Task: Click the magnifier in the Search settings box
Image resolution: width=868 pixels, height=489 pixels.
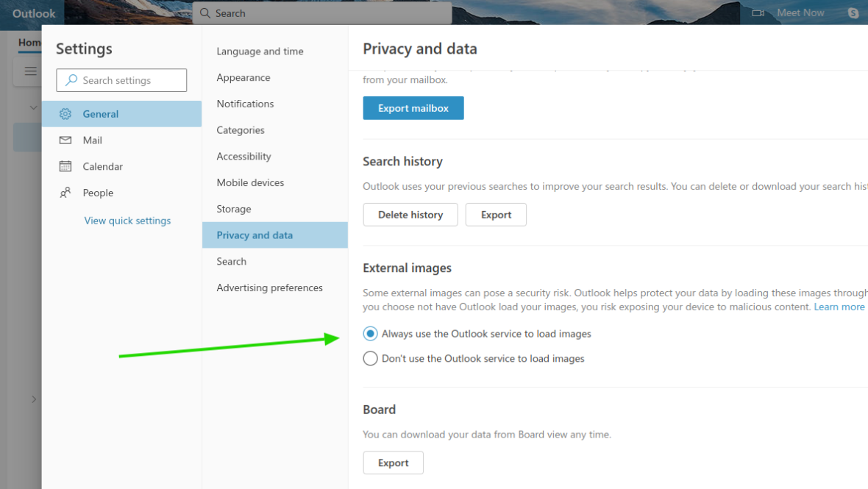Action: (70, 79)
